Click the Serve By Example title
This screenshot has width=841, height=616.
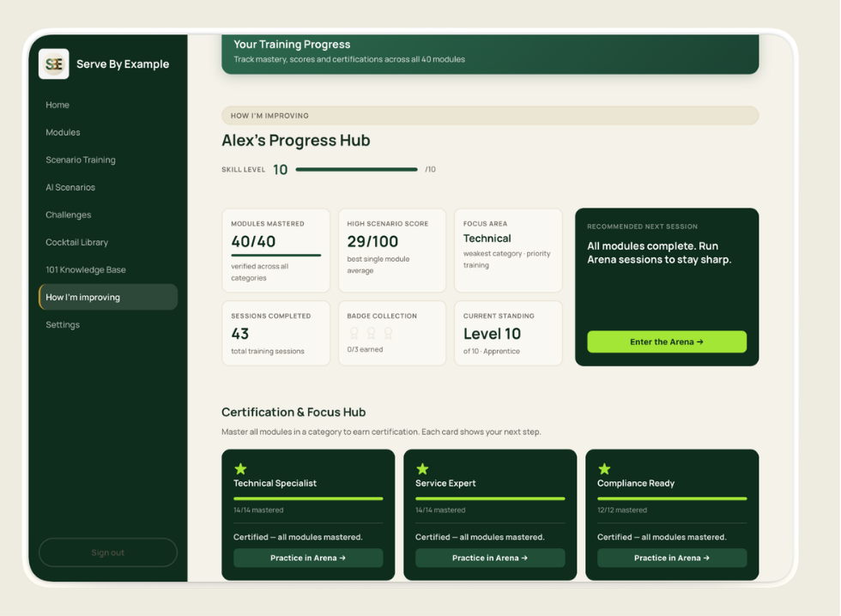click(x=122, y=64)
